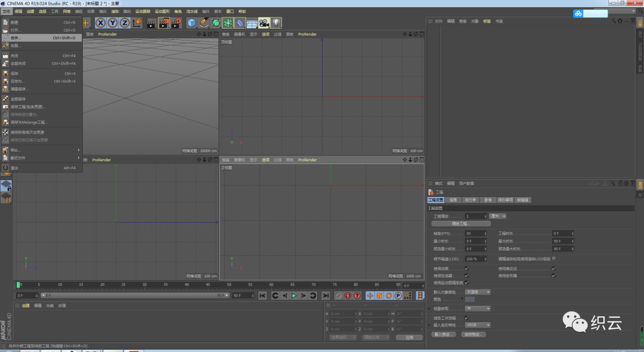The width and height of the screenshot is (644, 352).
Task: Open the sRGB color profile dropdown
Action: pyautogui.click(x=478, y=325)
